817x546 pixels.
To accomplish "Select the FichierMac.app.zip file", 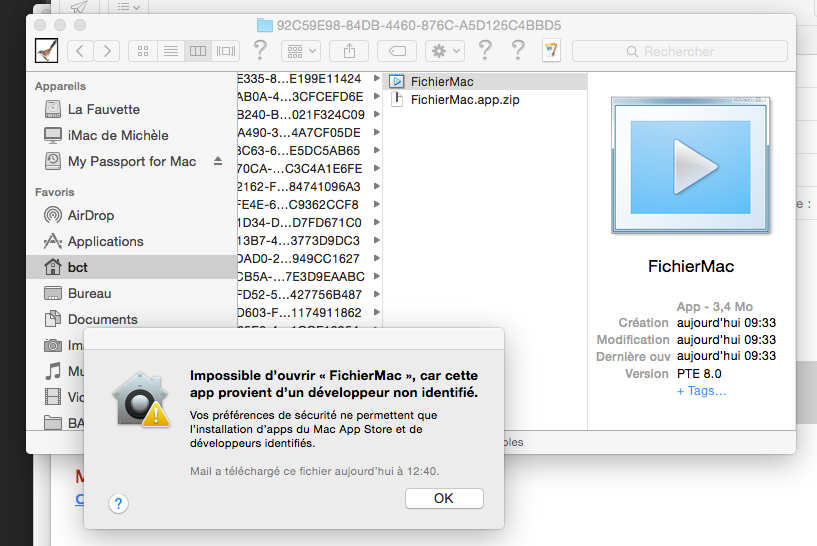I will point(464,99).
